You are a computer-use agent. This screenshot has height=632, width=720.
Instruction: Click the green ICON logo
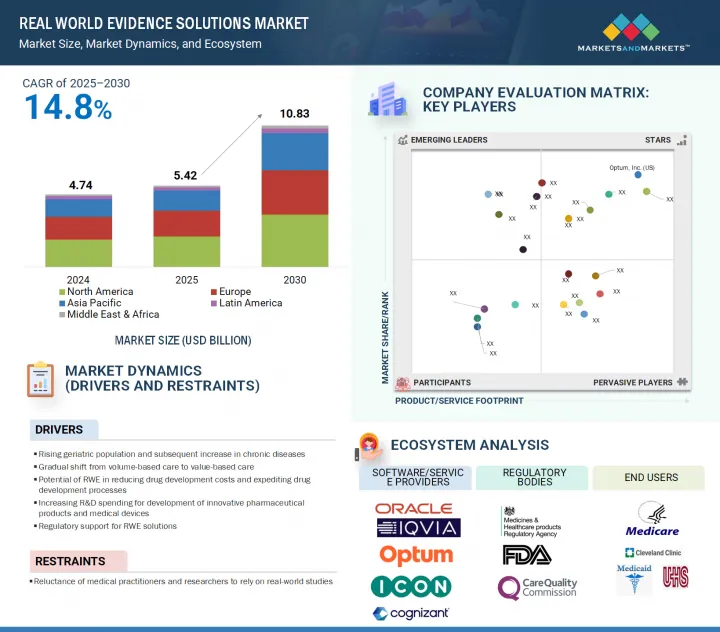pyautogui.click(x=410, y=586)
